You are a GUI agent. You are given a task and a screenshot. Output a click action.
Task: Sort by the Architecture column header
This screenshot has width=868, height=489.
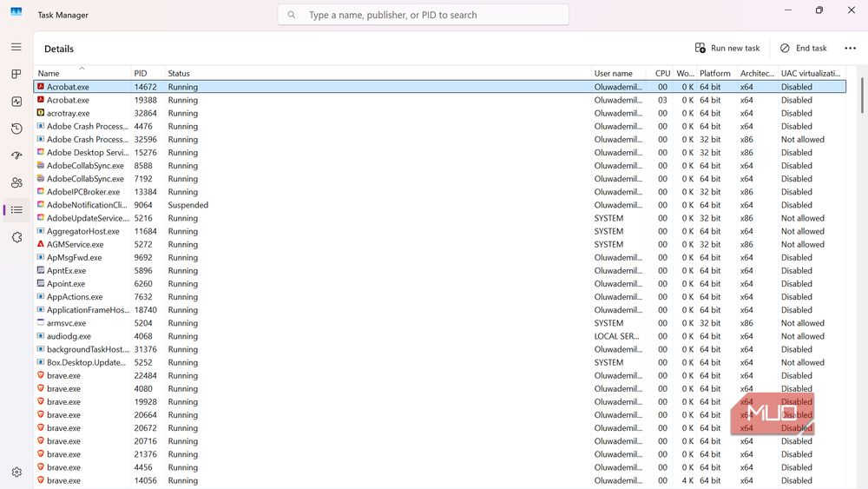[757, 73]
